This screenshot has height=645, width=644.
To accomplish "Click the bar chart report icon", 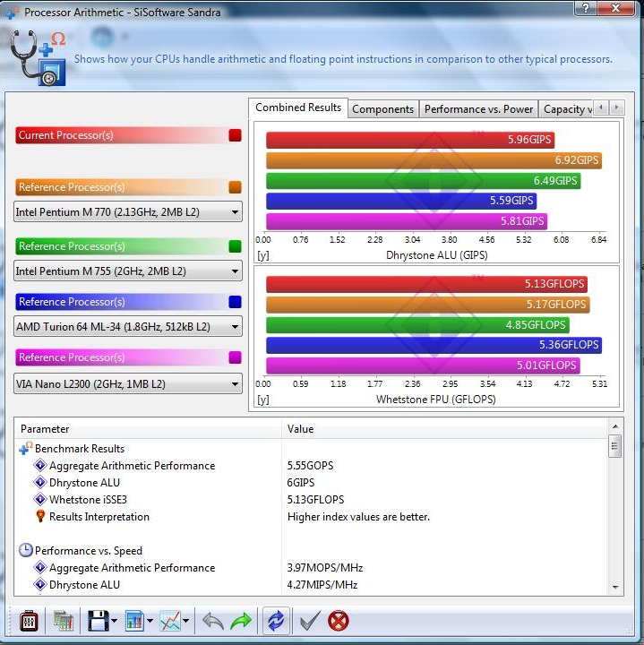I will 134,621.
